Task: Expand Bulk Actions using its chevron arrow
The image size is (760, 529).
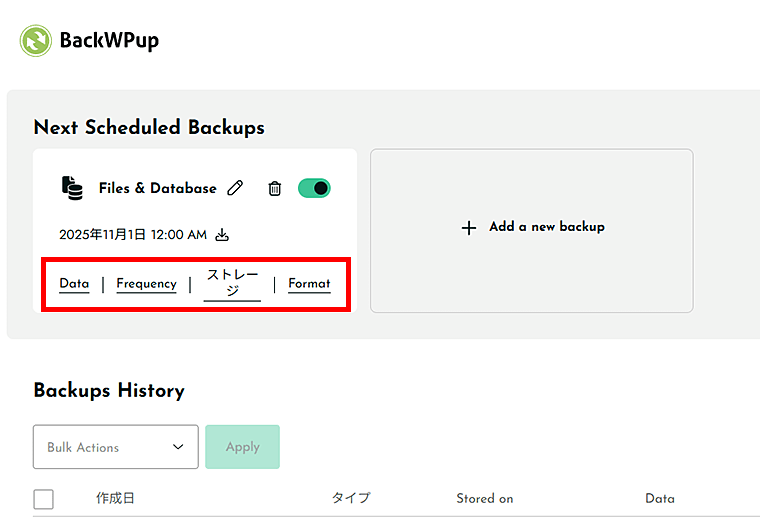Action: pos(178,447)
